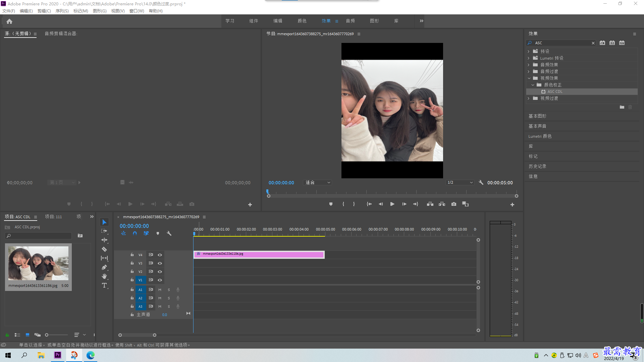Image resolution: width=644 pixels, height=362 pixels.
Task: Open 历史记录 panel
Action: click(537, 166)
